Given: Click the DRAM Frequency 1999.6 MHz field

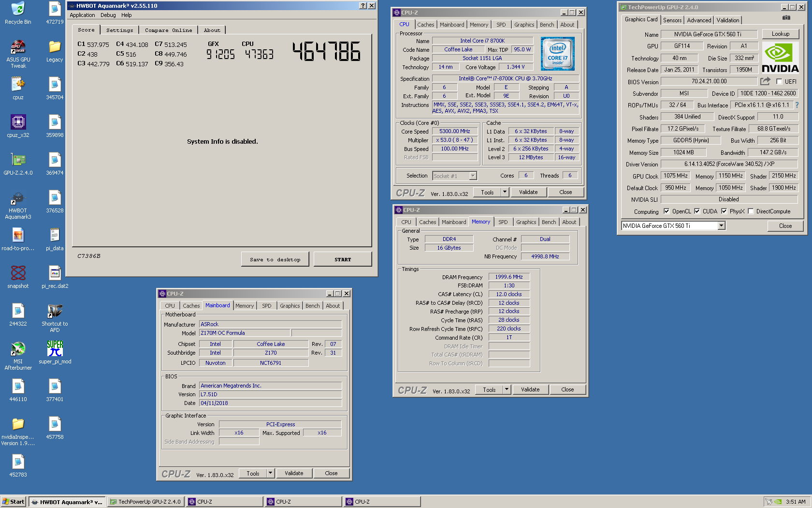Looking at the screenshot, I should 509,277.
